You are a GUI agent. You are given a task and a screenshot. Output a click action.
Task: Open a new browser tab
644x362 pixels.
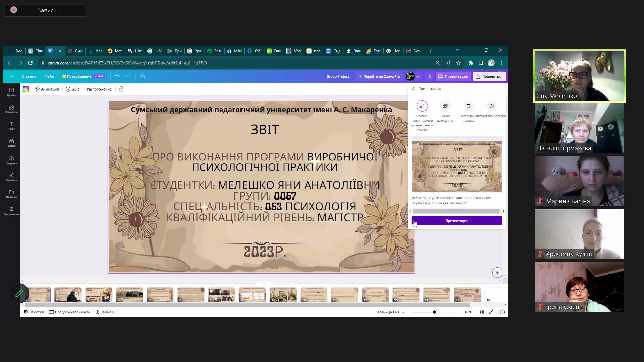click(x=430, y=51)
